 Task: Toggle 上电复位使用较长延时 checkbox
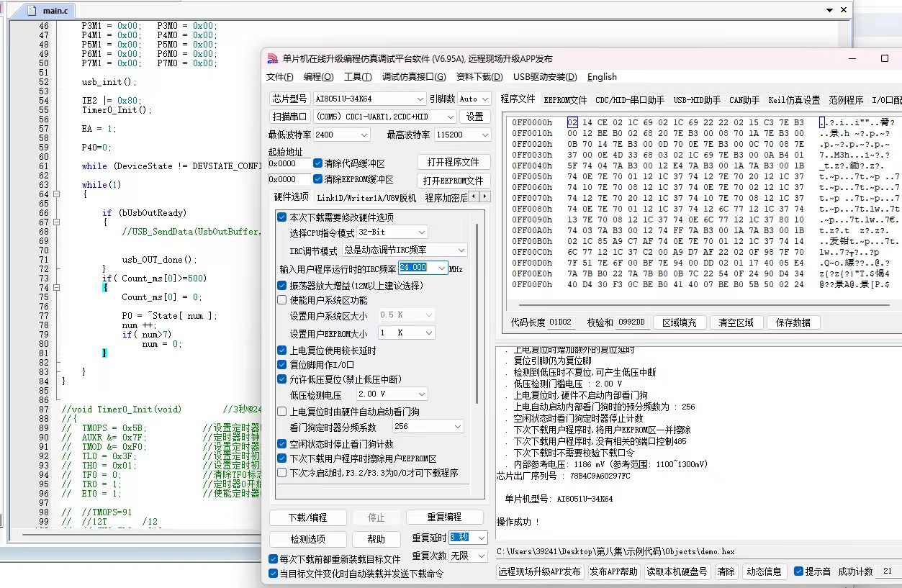(x=281, y=350)
